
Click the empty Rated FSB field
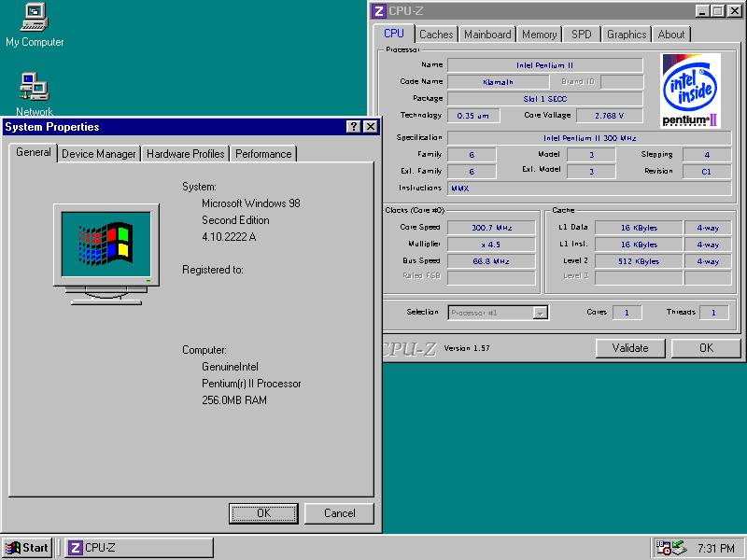[492, 278]
